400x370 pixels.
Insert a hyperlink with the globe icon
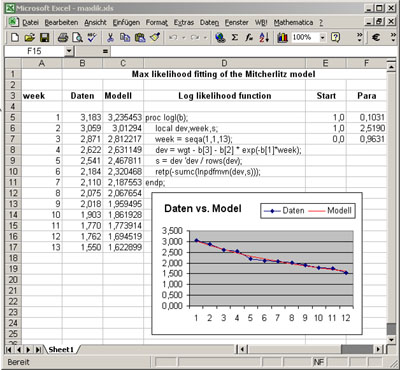[220, 37]
